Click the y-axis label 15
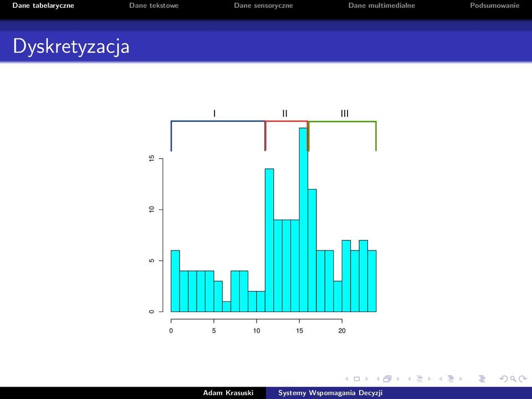Screen dimensions: 532x399 [152, 158]
